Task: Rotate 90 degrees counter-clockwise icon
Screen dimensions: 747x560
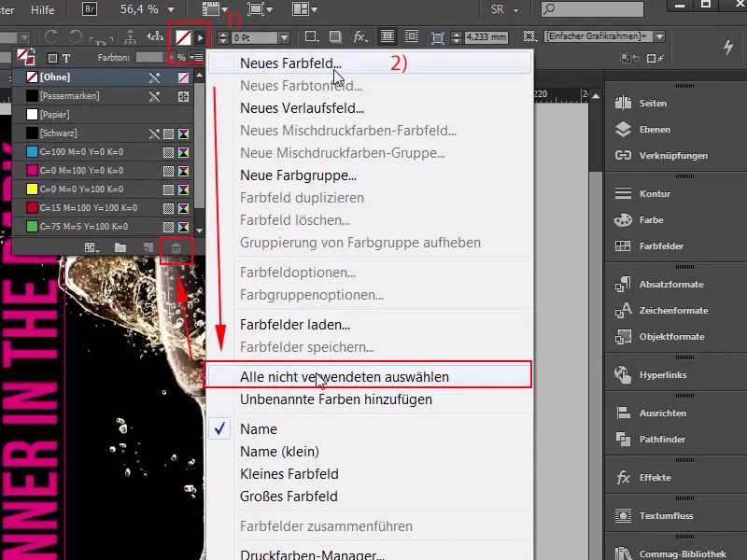Action: (x=76, y=36)
